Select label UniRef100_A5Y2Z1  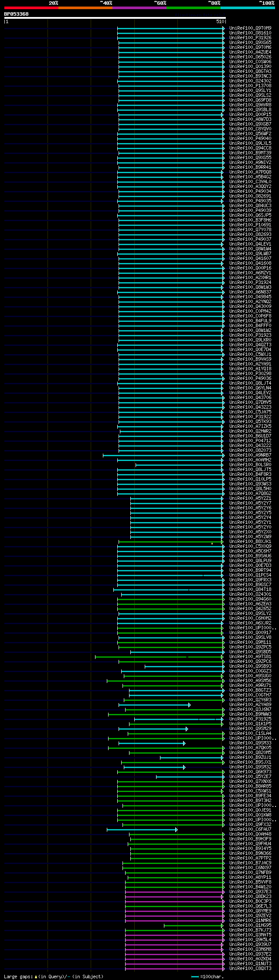click(x=250, y=499)
